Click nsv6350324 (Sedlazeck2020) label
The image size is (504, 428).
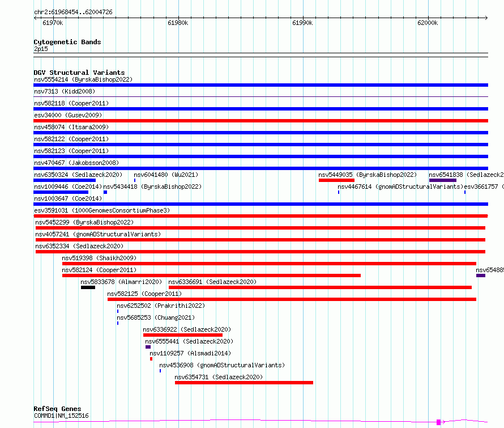pyautogui.click(x=78, y=175)
